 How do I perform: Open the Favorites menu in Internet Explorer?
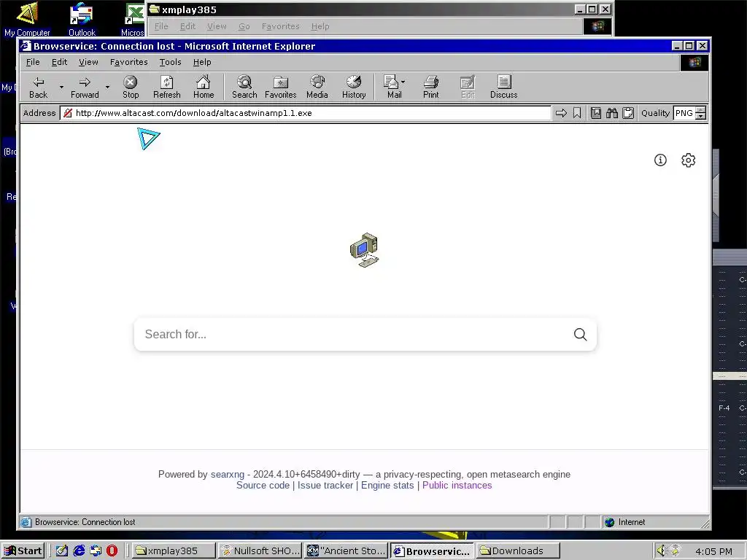click(x=129, y=62)
